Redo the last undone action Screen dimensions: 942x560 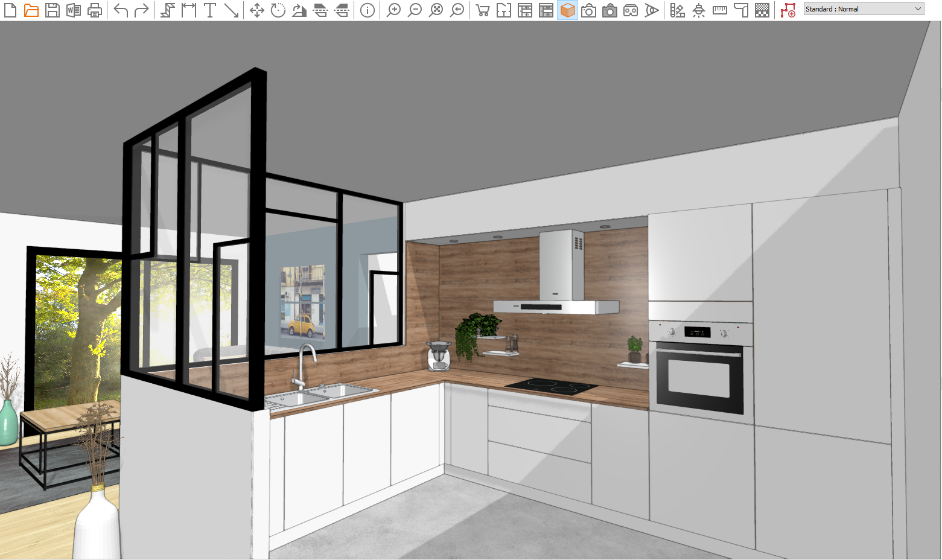141,10
